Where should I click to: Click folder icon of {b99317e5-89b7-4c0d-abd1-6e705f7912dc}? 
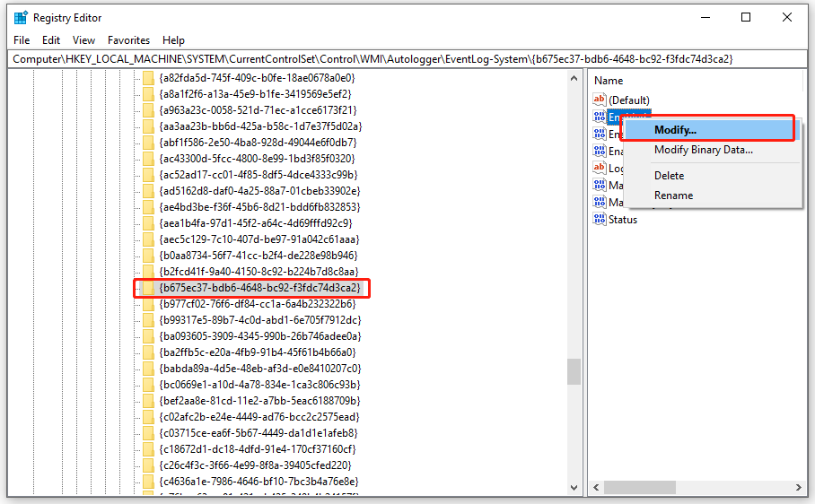tap(149, 320)
